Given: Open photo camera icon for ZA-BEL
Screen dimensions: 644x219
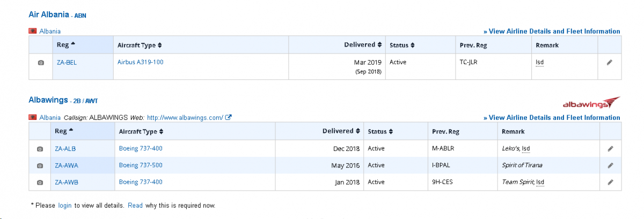Looking at the screenshot, I should click(41, 63).
